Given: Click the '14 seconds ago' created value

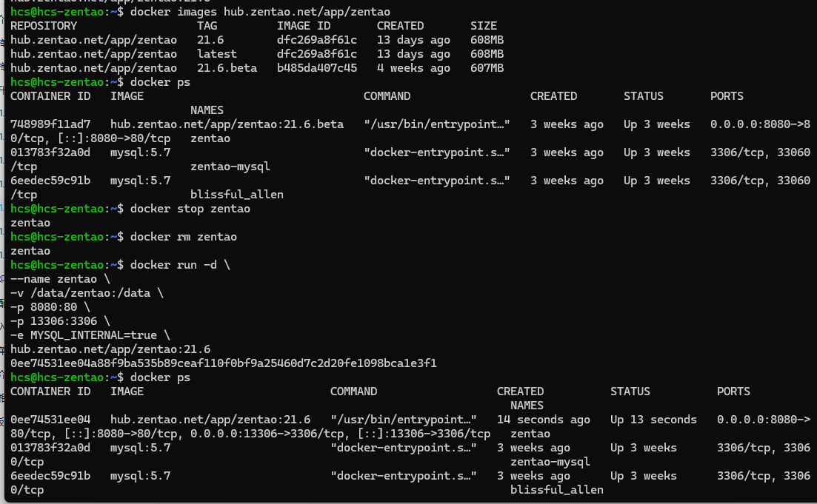Looking at the screenshot, I should point(544,420).
